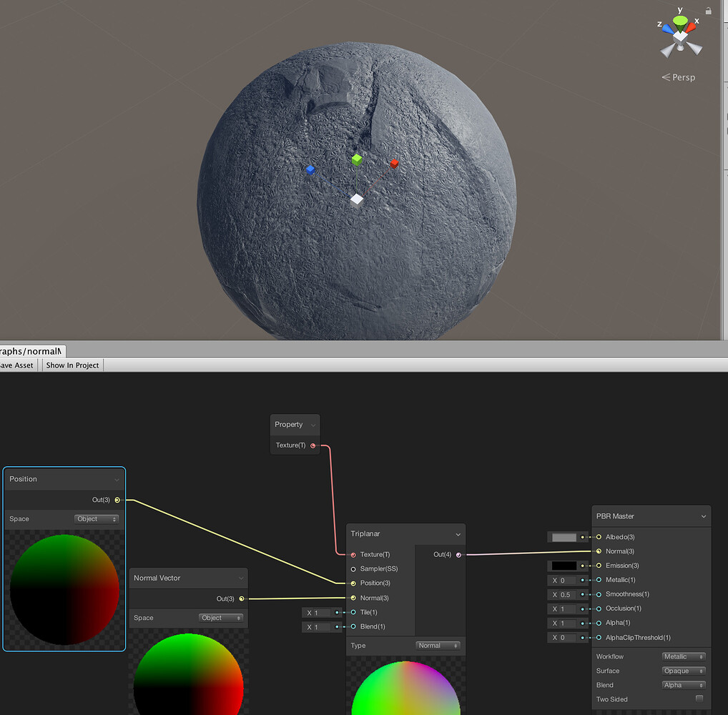Click the blue Z axis cone on scene gizmo

[668, 29]
